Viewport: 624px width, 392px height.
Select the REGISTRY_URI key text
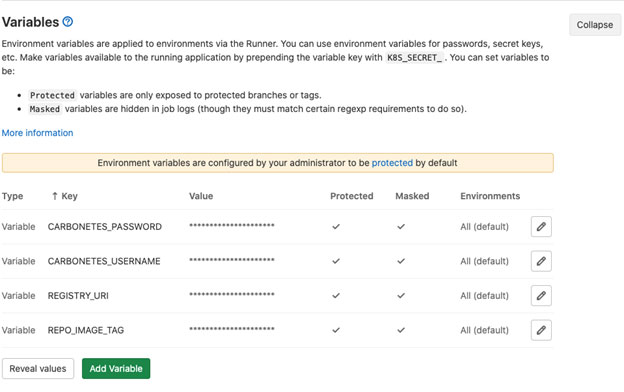point(78,296)
